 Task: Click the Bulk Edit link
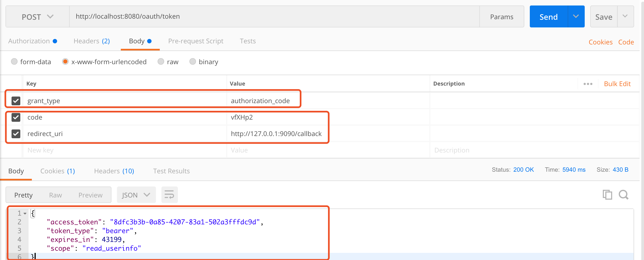pos(617,84)
